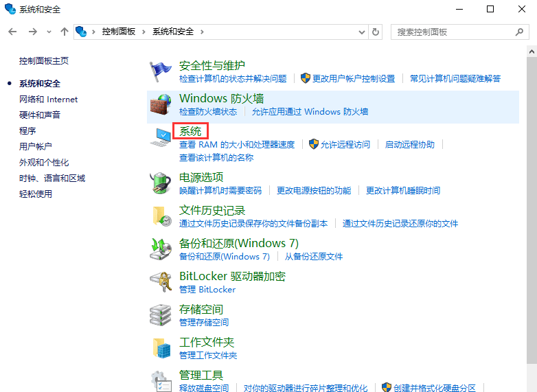Open BitLocker 驱动器加密 heading
This screenshot has width=537, height=392.
(232, 276)
